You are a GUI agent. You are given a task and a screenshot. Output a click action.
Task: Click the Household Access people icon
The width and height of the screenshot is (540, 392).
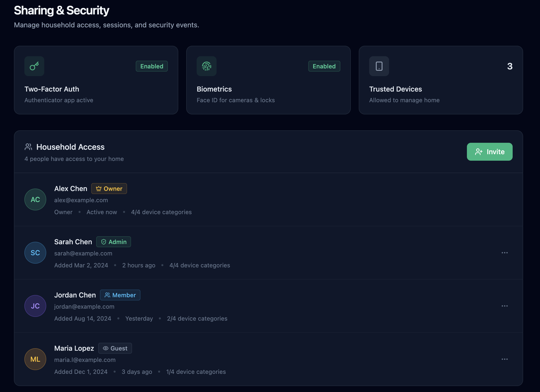click(x=28, y=147)
